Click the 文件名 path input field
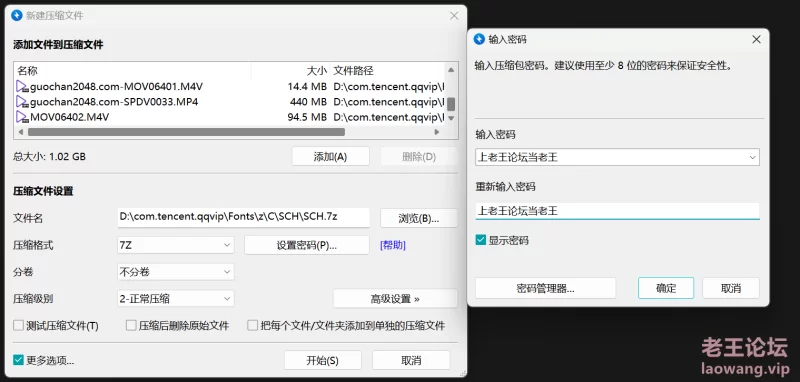The image size is (800, 382). [x=243, y=217]
